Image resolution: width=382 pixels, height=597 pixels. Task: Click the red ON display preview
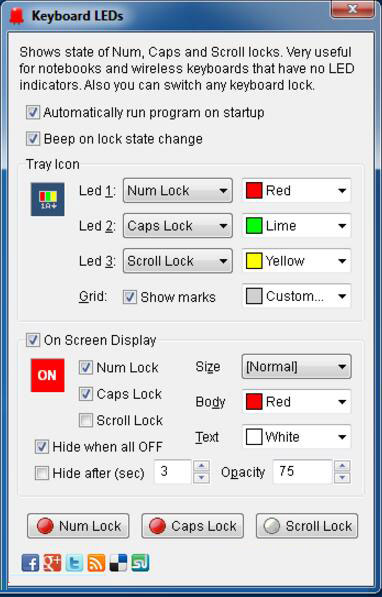(48, 375)
